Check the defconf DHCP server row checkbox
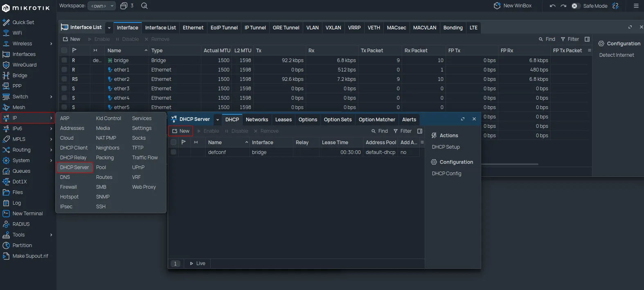This screenshot has height=290, width=644. pyautogui.click(x=173, y=152)
